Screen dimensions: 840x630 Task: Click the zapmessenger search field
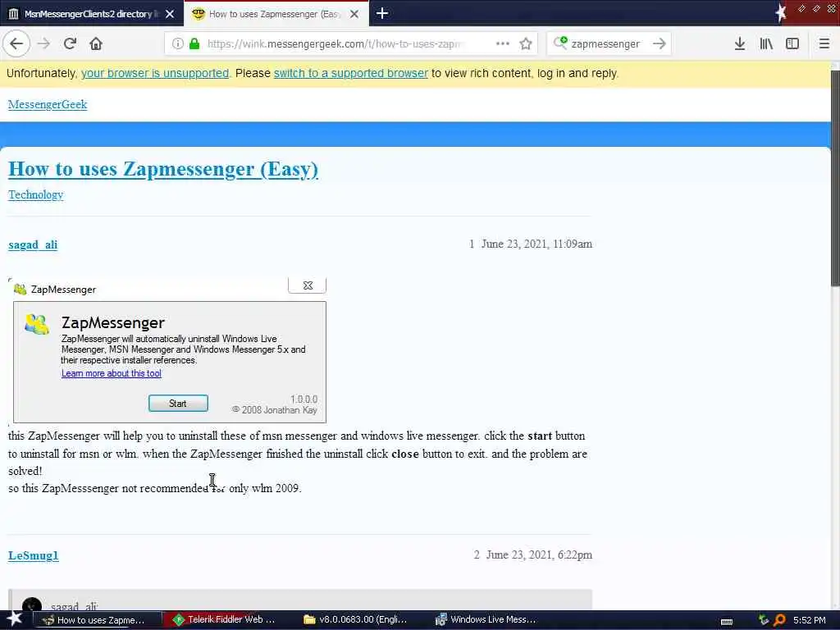pos(608,43)
